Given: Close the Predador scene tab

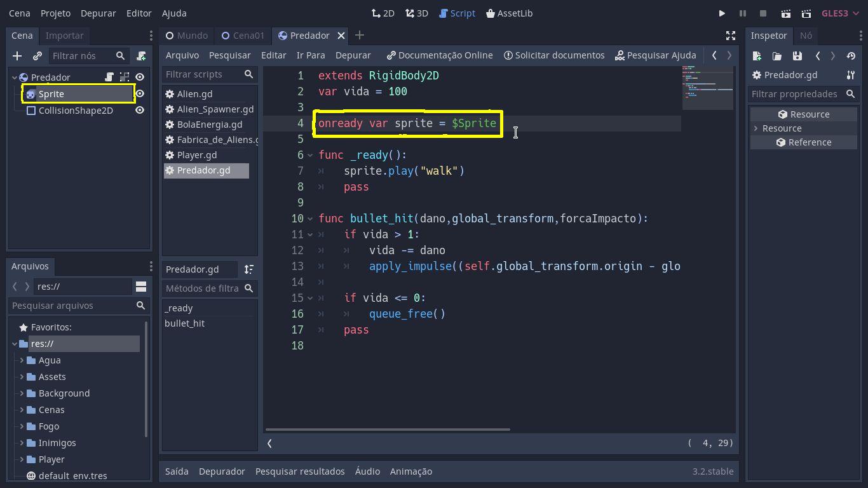Looking at the screenshot, I should [341, 36].
